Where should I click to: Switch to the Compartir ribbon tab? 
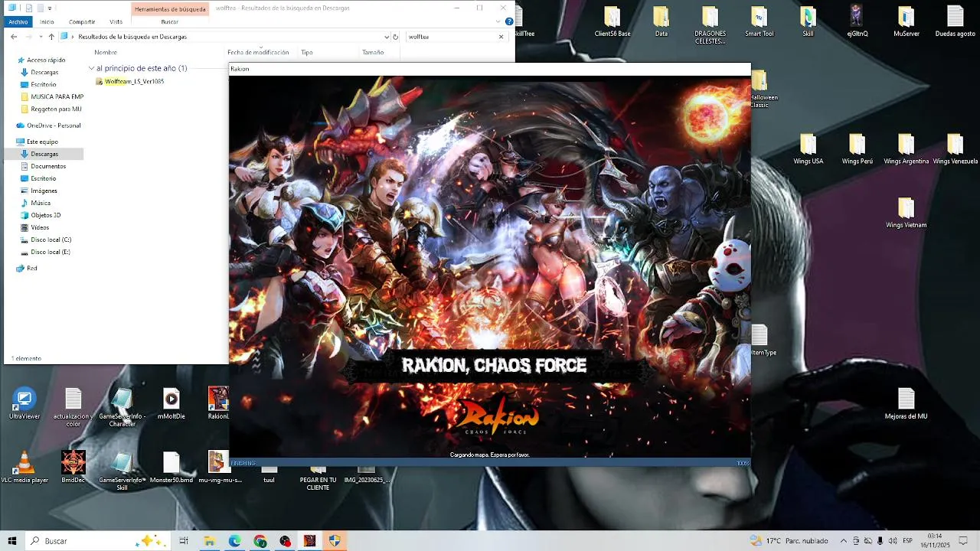(x=82, y=21)
